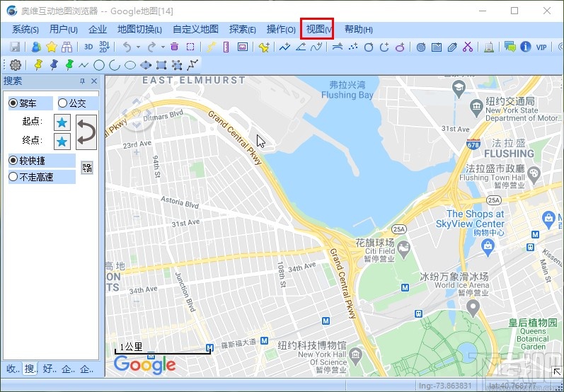Click the small route search button
Screen dimensions: 564x392
[87, 168]
